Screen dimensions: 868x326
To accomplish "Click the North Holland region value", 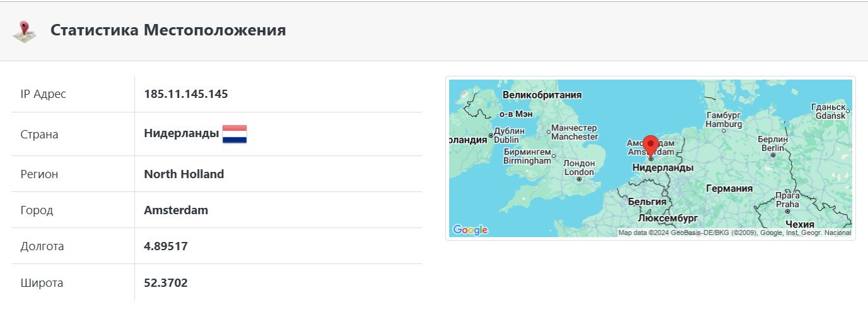I will pos(184,174).
